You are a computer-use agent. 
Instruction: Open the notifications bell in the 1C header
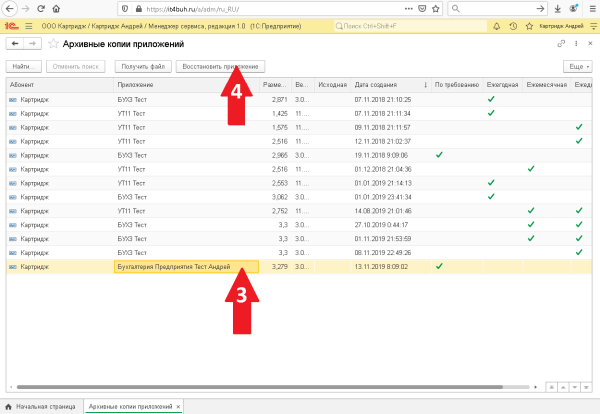495,24
